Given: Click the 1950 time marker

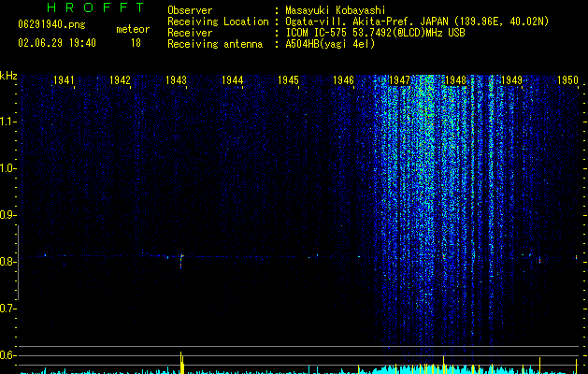Looking at the screenshot, I should click(x=567, y=80).
